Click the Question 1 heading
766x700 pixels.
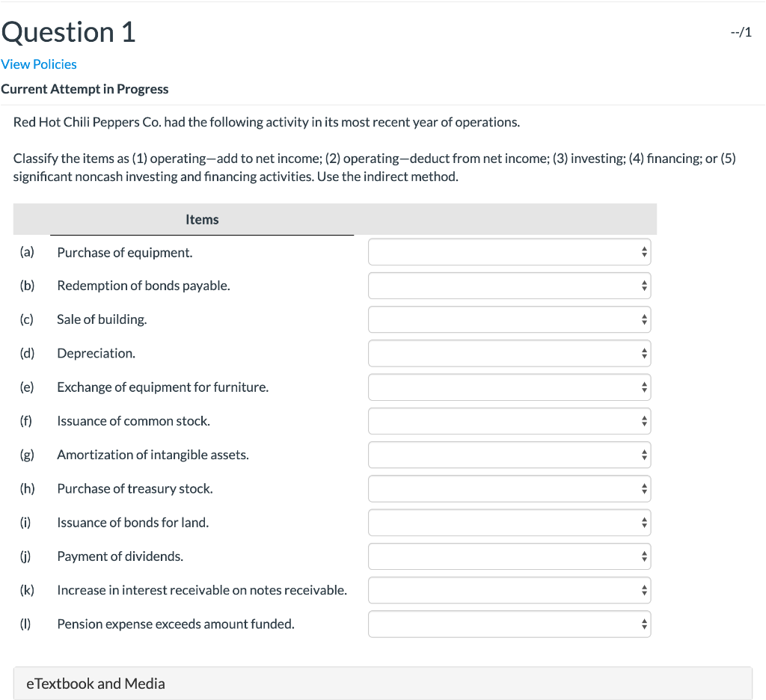point(68,32)
